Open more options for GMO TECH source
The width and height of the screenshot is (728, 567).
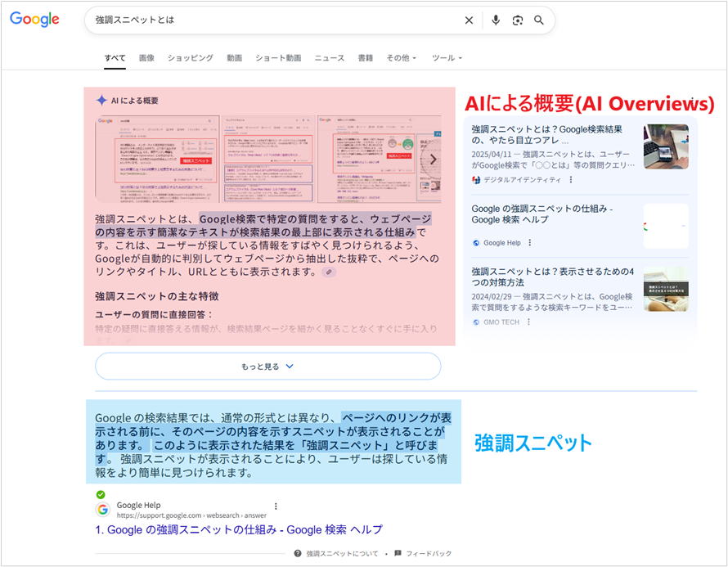tap(528, 322)
